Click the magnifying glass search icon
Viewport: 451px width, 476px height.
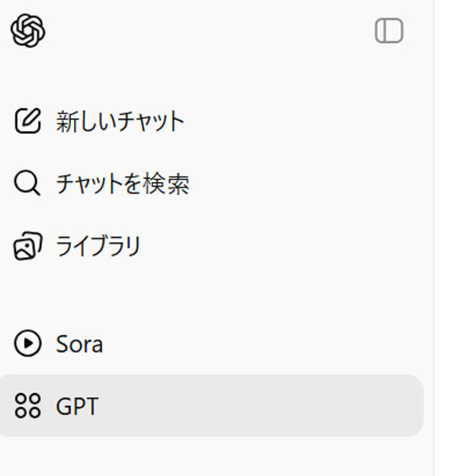coord(27,183)
